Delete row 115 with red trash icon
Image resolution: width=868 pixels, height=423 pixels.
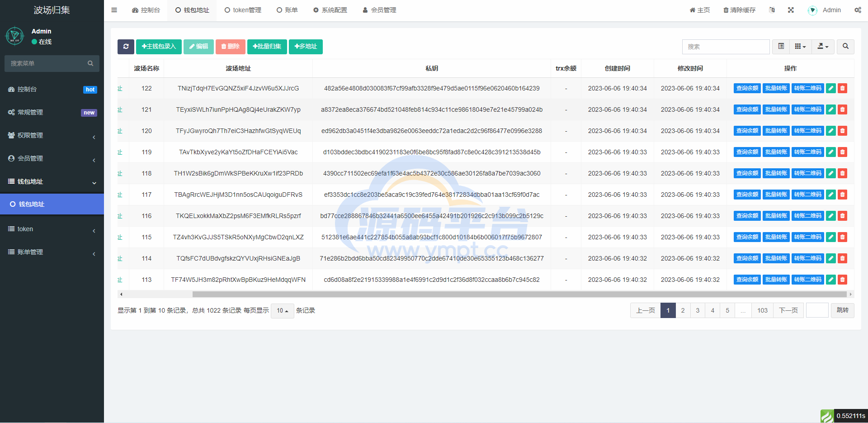(x=842, y=237)
